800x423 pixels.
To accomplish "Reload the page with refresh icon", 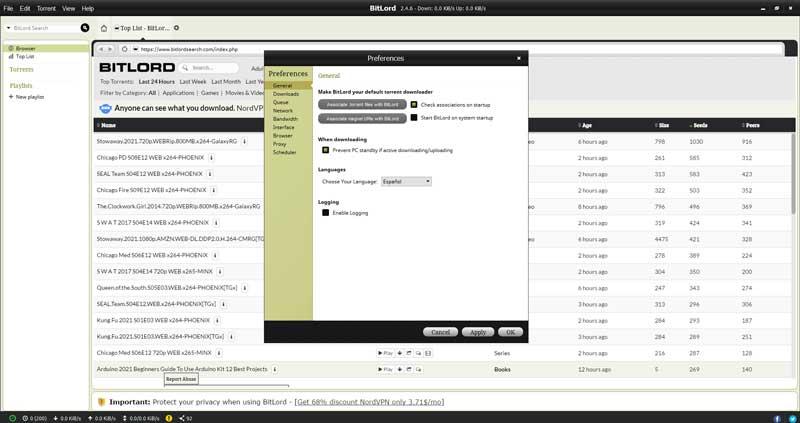I will tap(124, 49).
